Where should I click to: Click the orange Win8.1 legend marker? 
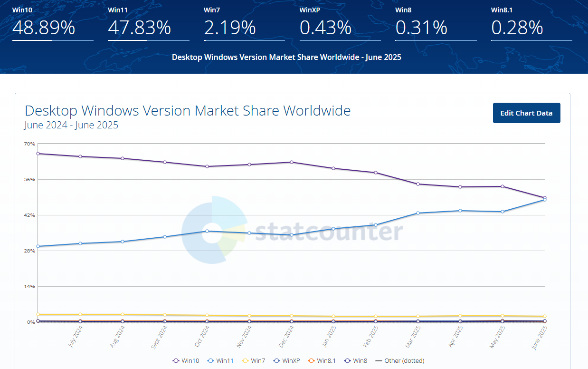point(312,361)
